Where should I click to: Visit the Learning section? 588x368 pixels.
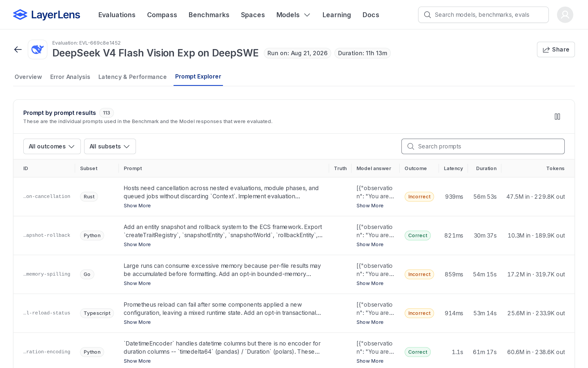pyautogui.click(x=336, y=15)
